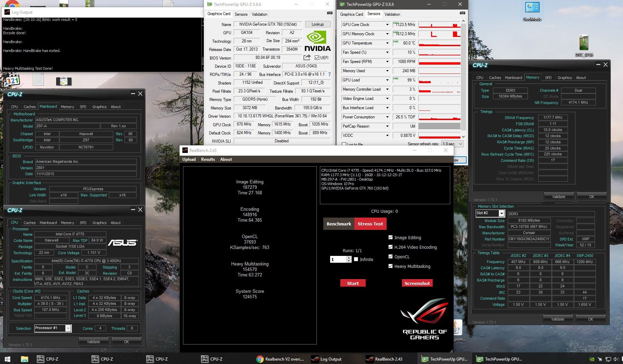Switch to first CPU-Z taskbar item
The image size is (623, 364).
48,359
